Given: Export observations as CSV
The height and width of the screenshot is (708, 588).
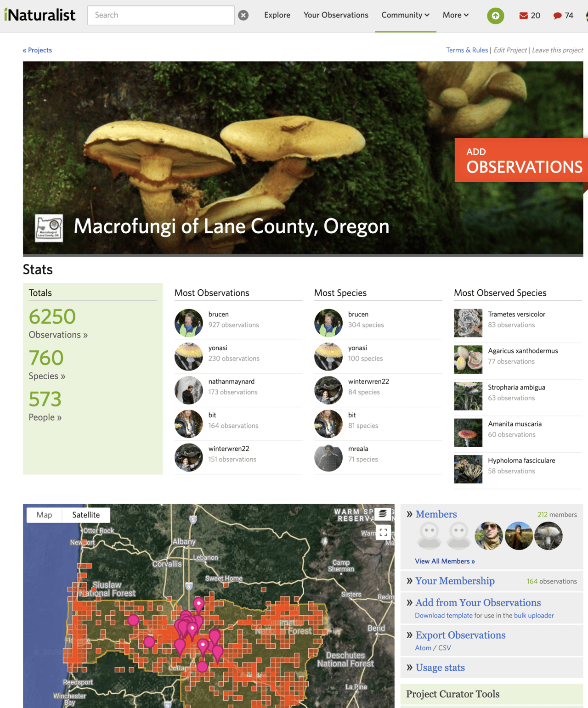Looking at the screenshot, I should 445,648.
